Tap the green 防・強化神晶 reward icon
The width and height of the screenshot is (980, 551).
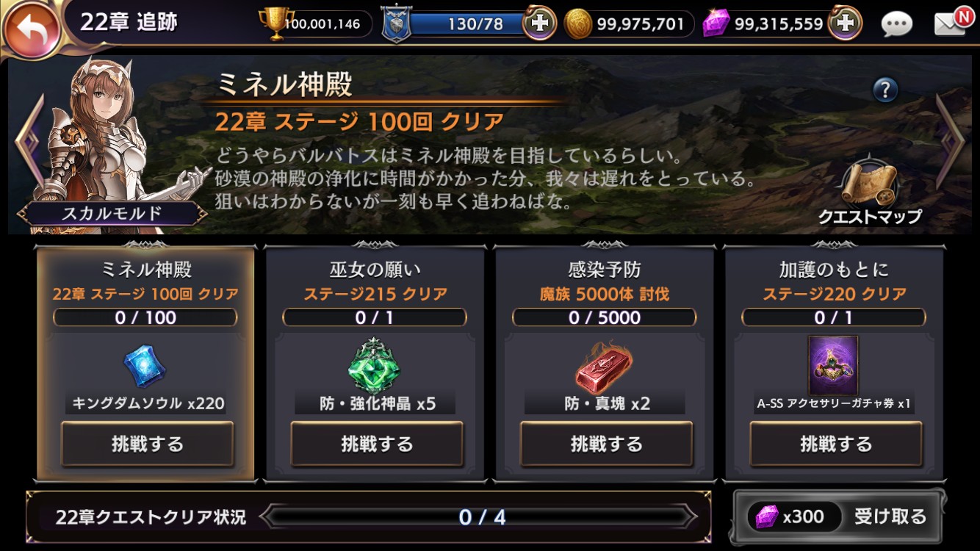coord(375,365)
